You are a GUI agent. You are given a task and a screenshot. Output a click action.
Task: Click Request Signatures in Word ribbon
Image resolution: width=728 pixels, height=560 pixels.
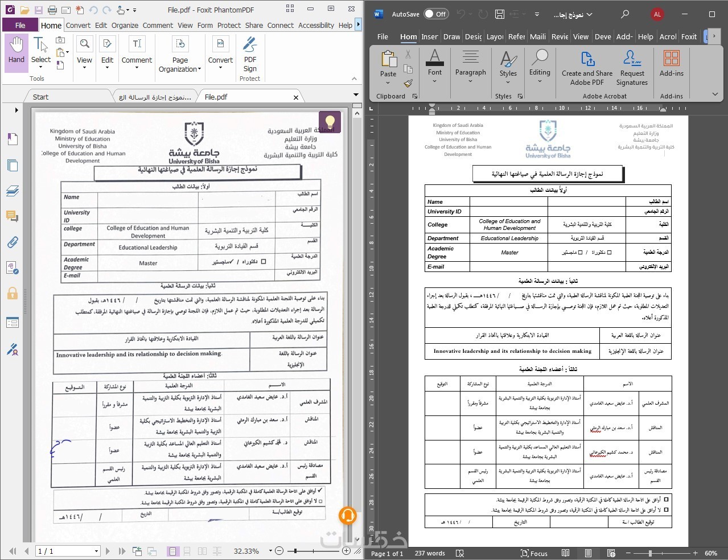click(632, 68)
